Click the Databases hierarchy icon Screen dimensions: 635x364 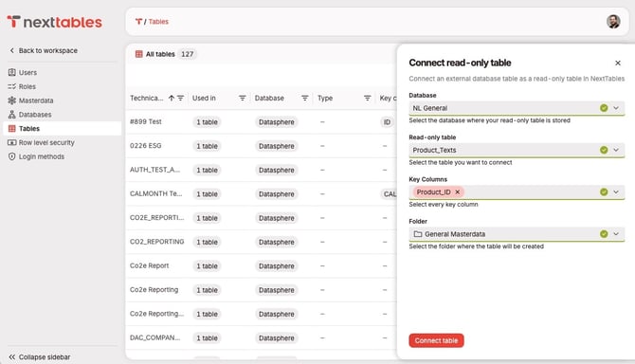click(x=11, y=115)
